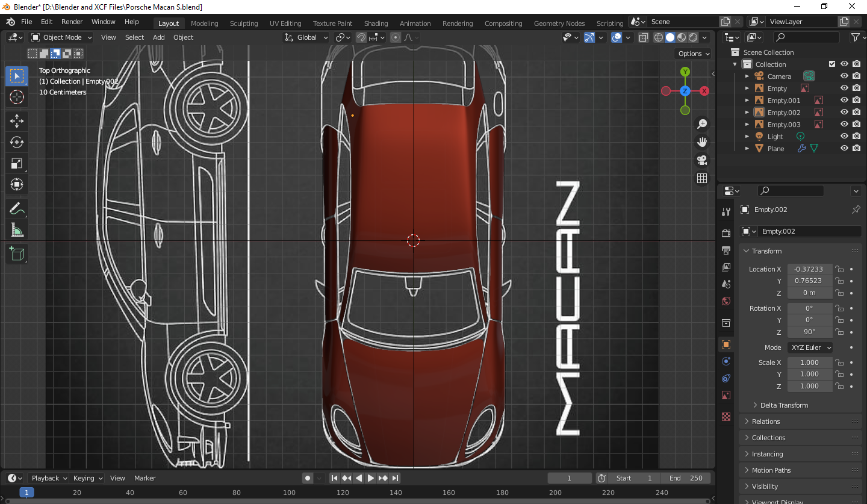Switch perspective/orthographic with the grid icon
867x504 pixels.
[702, 178]
